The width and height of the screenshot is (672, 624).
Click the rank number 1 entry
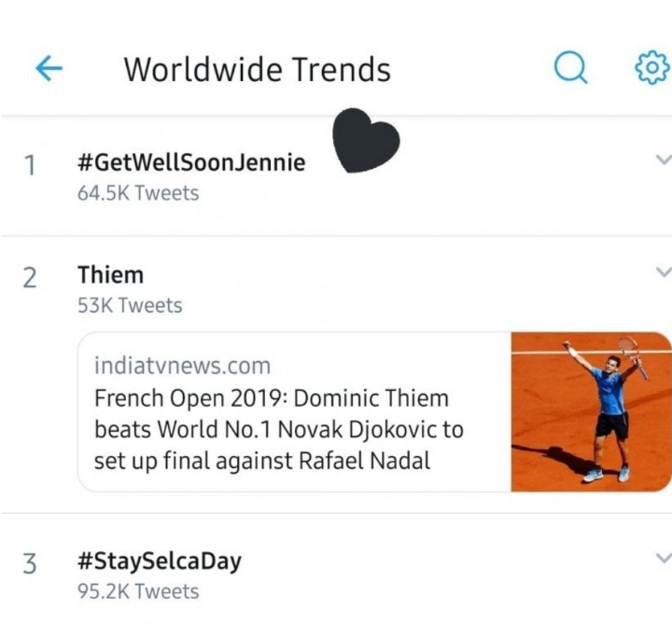tap(30, 165)
